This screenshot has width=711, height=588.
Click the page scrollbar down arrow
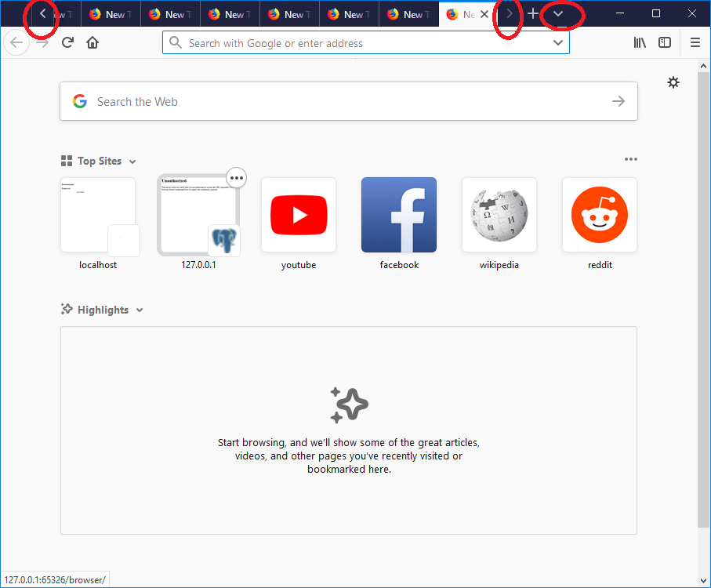tap(703, 580)
